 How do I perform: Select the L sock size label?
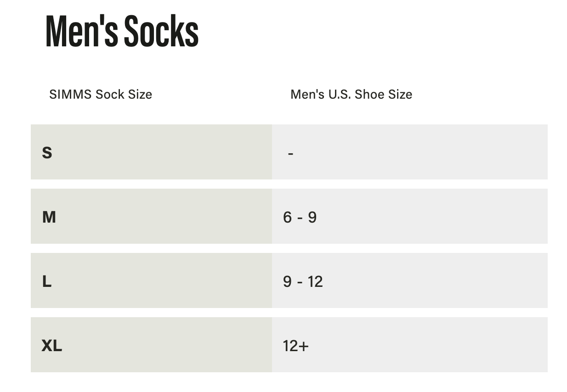coord(46,281)
